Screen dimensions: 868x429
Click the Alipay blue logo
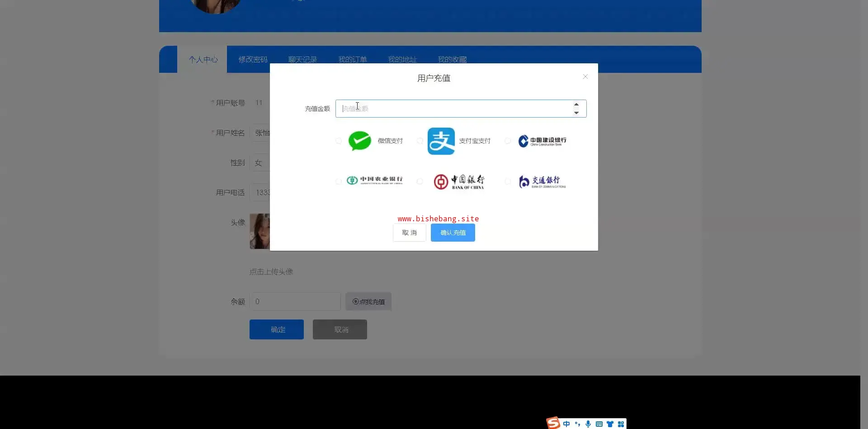pos(441,141)
